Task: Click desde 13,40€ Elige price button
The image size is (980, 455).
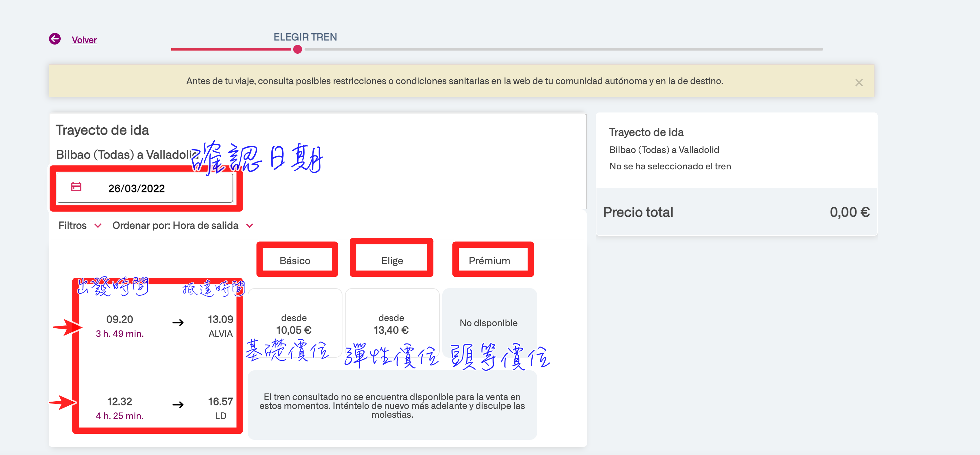Action: point(391,324)
